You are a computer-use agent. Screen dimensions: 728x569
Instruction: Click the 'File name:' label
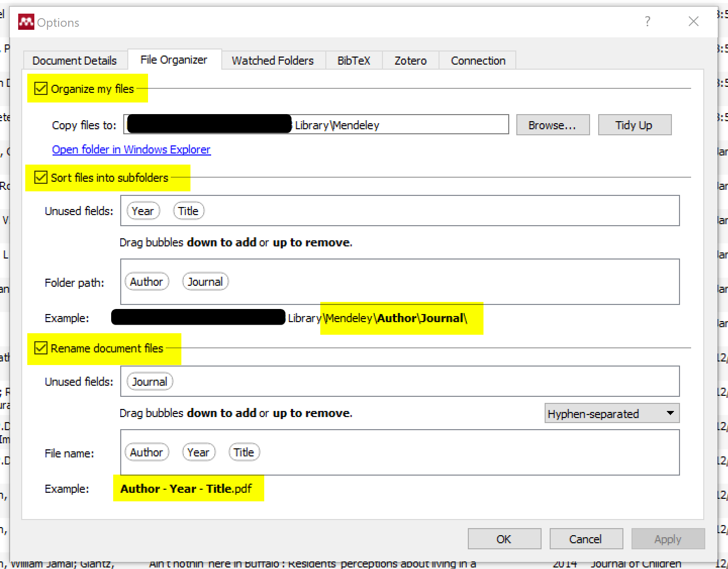click(69, 453)
